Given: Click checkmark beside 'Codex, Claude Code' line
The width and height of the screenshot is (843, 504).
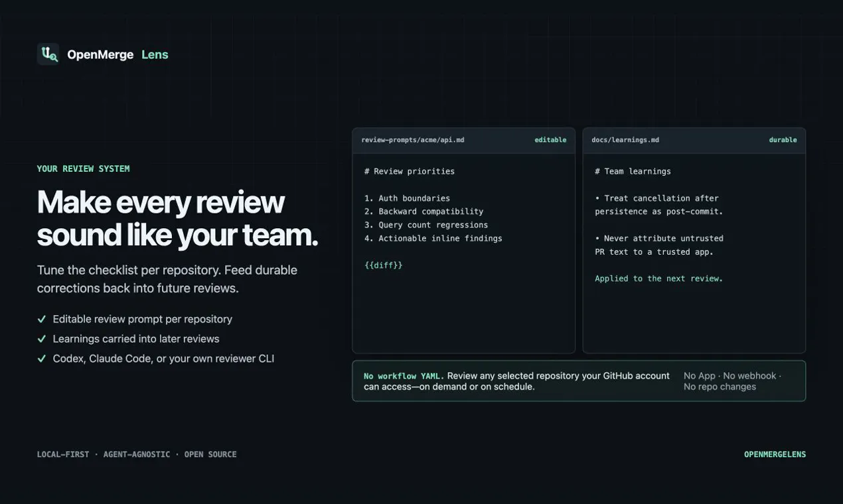Looking at the screenshot, I should tap(42, 359).
